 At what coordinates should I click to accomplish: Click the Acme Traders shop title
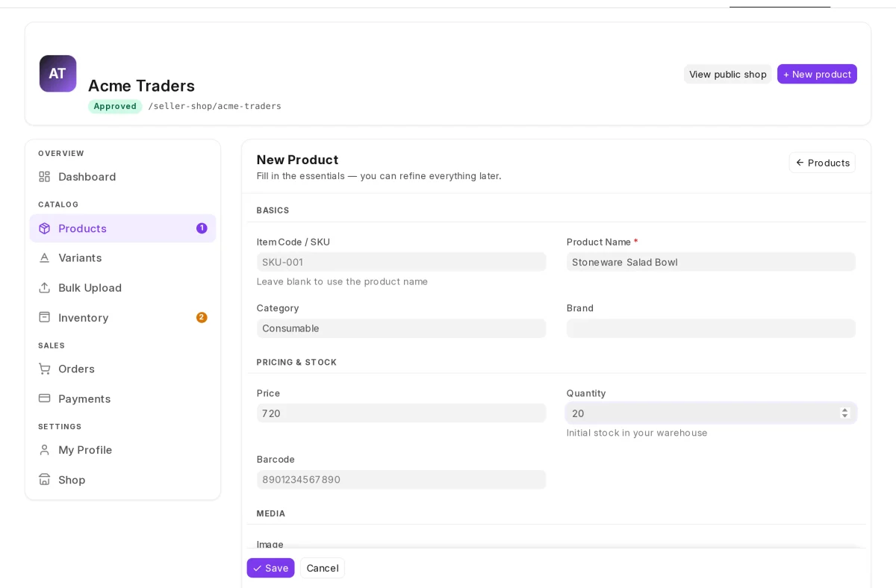141,86
